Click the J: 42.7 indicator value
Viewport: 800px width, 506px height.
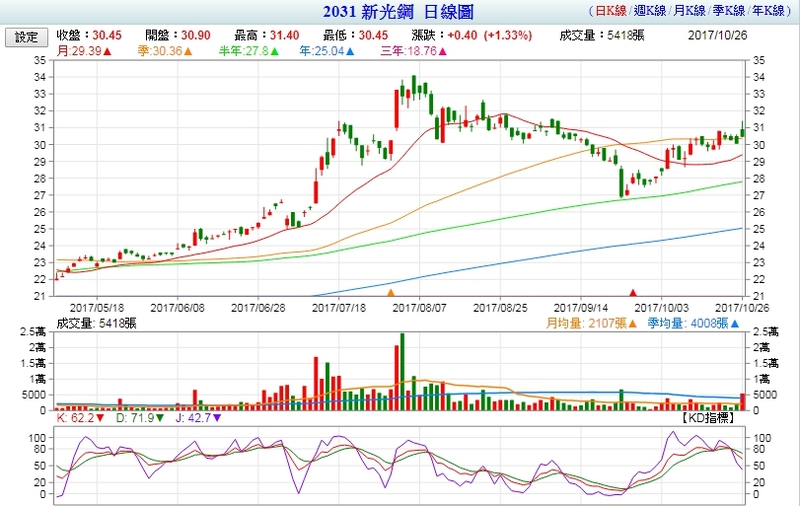click(x=198, y=418)
